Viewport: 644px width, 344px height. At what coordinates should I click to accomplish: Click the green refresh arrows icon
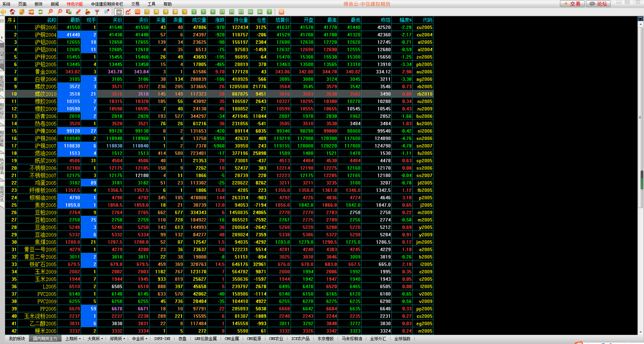(x=40, y=12)
